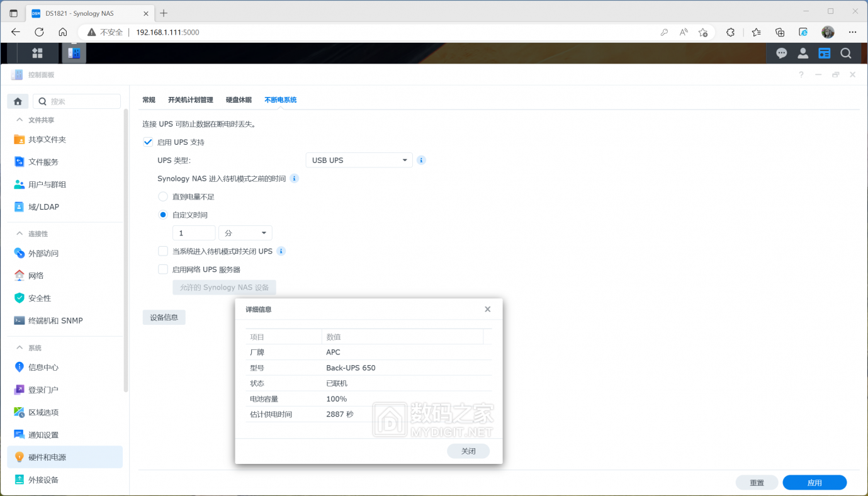Click the info icon beside UPS type dropdown
This screenshot has height=496, width=868.
tap(422, 161)
